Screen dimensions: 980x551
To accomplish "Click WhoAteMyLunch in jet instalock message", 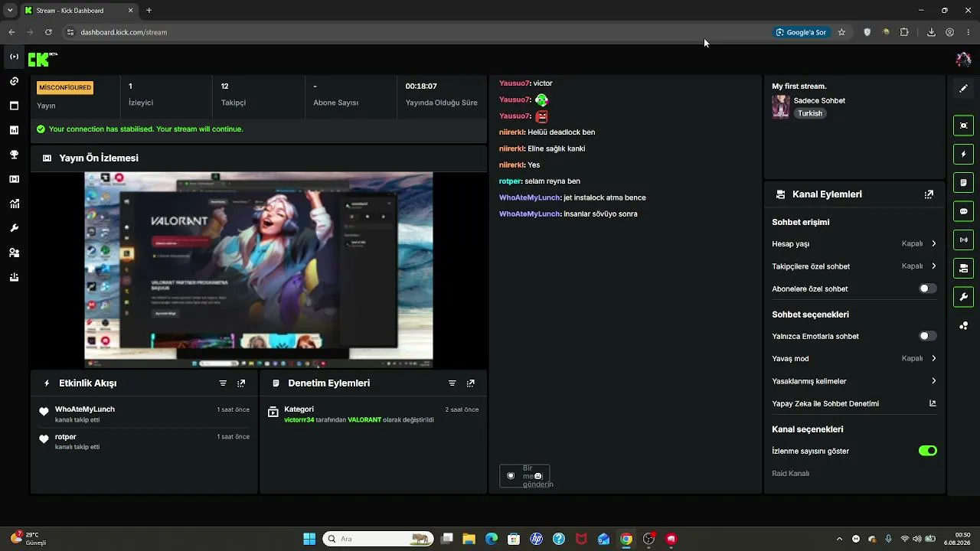I will click(530, 197).
